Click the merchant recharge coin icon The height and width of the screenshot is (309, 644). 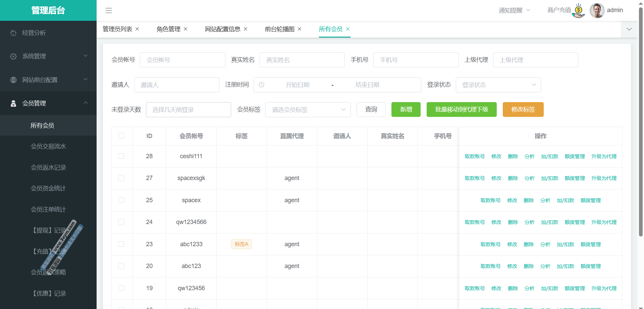(x=579, y=10)
